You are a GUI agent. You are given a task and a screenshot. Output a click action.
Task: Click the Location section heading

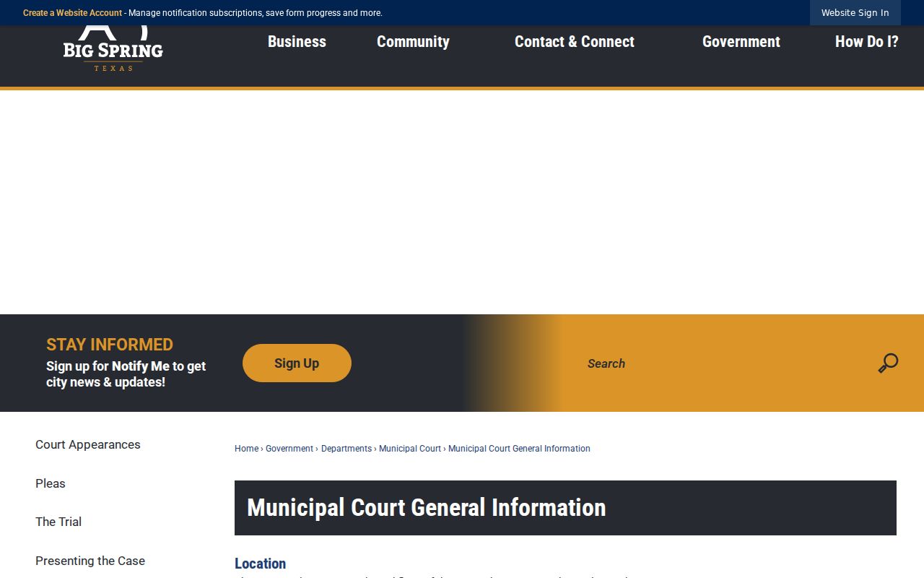click(260, 564)
